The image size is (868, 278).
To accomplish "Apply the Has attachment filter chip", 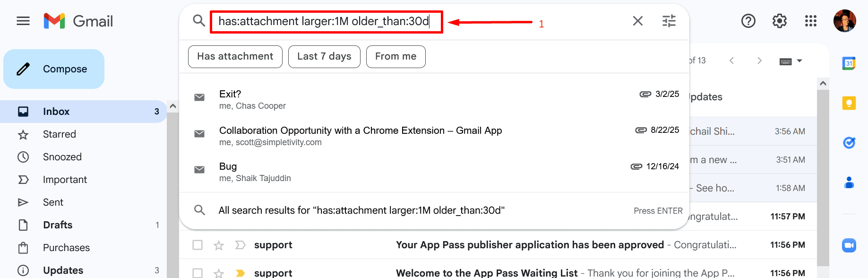I will (235, 57).
